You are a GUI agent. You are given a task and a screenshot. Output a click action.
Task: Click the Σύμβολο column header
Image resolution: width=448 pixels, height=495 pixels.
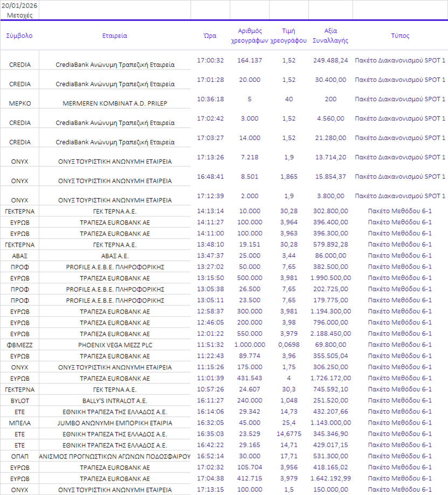click(x=19, y=36)
